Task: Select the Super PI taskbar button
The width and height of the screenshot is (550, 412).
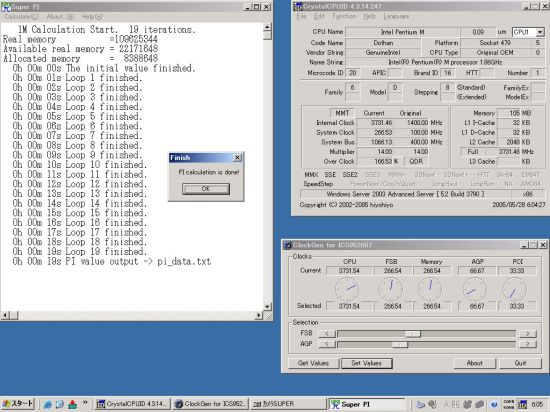Action: pos(367,404)
